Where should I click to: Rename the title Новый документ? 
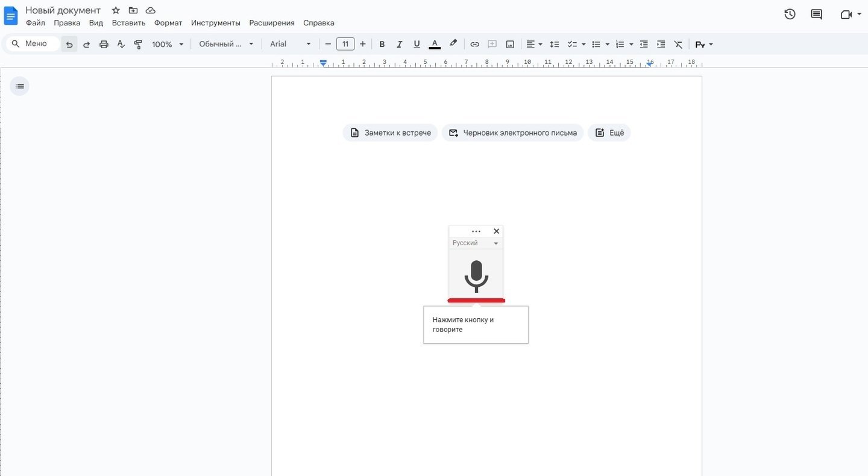63,10
